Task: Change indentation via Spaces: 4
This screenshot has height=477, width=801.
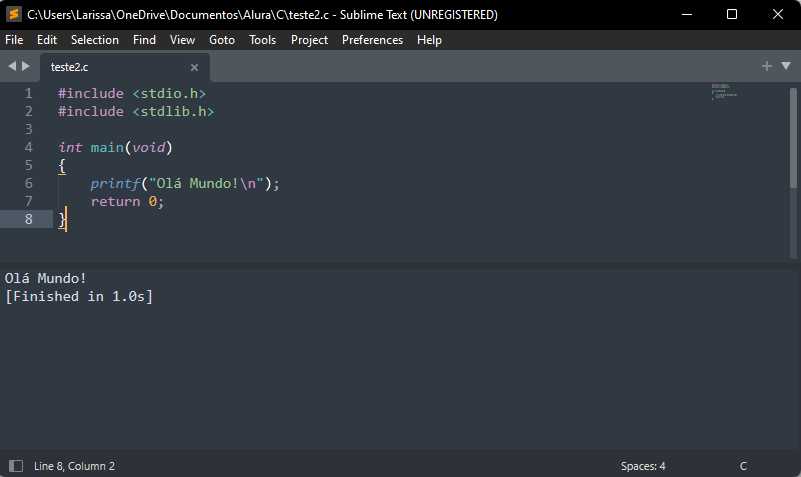Action: point(642,466)
